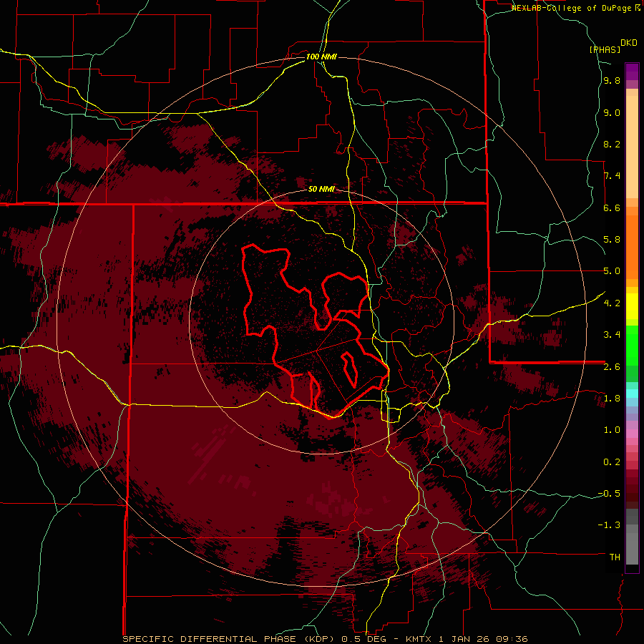Click the 2.6 value on the scale
Viewport: 644px width, 644px height.
coord(612,366)
